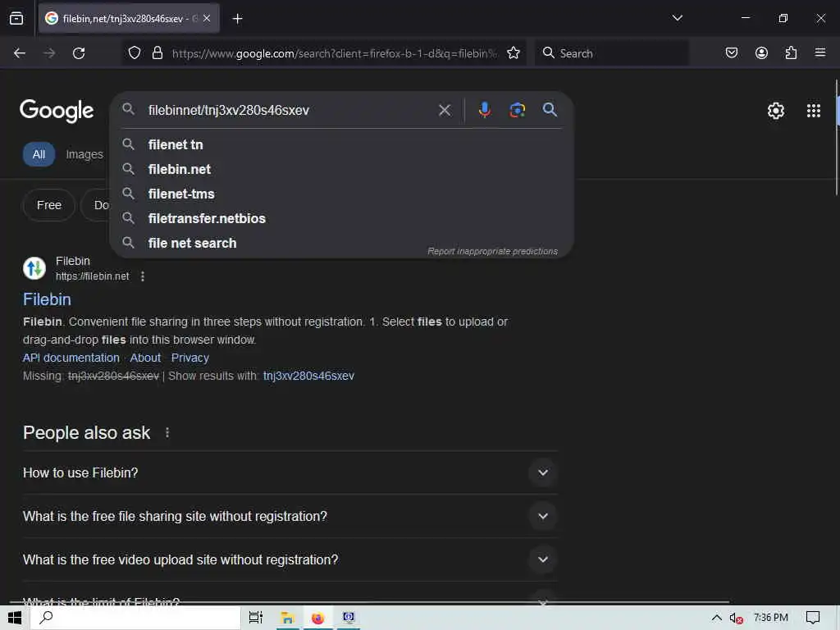Click the Firefox View icon in tab bar
Screen dimensions: 840x630
click(16, 18)
